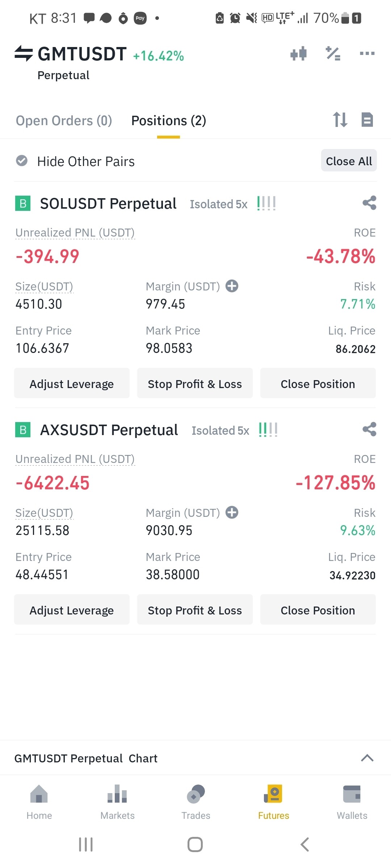
Task: Tap the swap pair icon beside GMTUSDT
Action: (x=24, y=54)
